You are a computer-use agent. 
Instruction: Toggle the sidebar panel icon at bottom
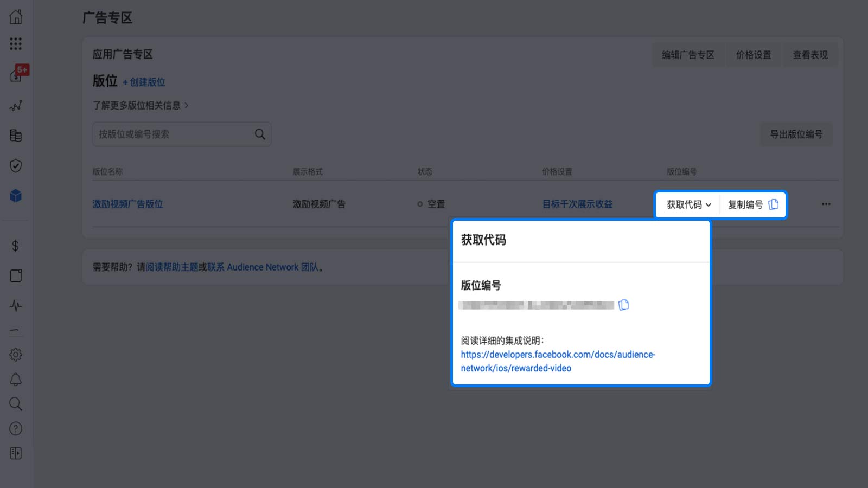point(16,453)
